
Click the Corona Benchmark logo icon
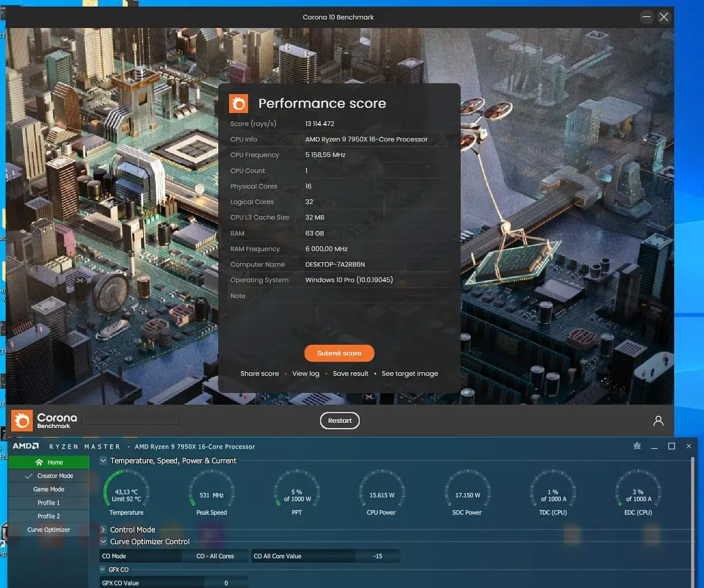click(x=22, y=420)
